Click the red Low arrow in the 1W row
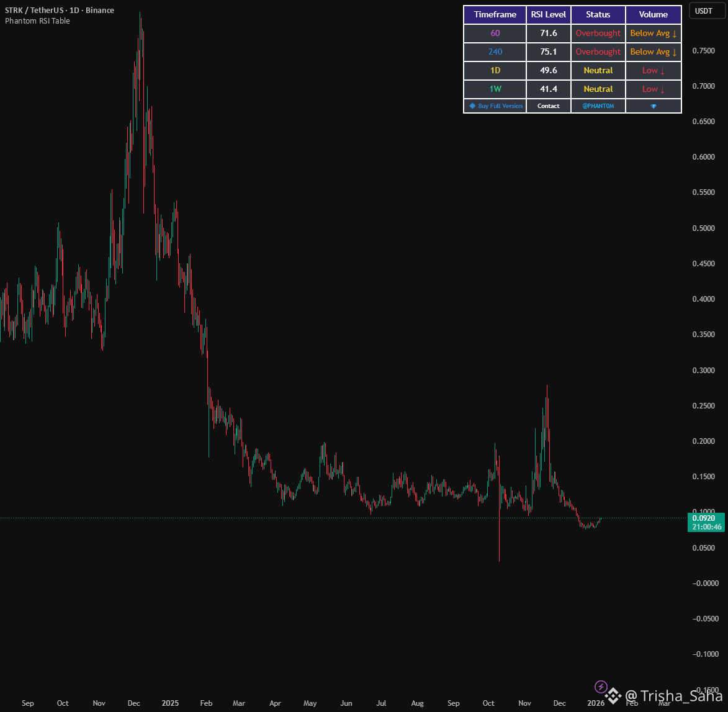This screenshot has height=712, width=728. click(663, 89)
